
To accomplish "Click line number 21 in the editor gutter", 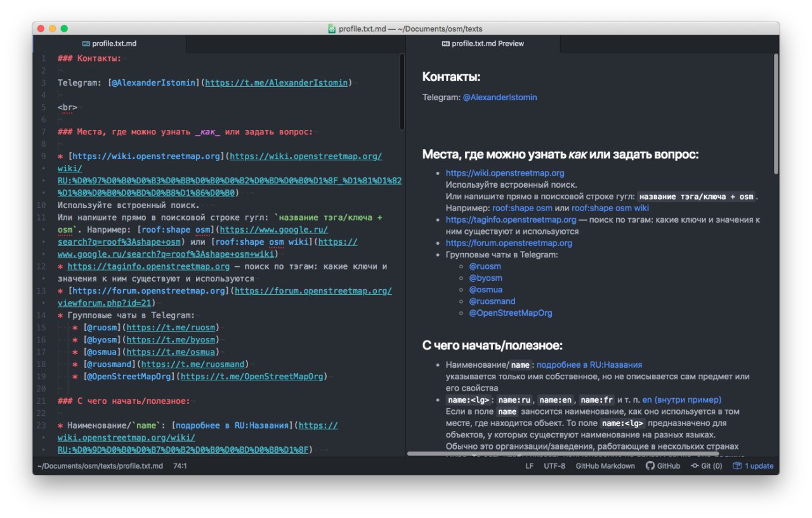I will point(41,401).
